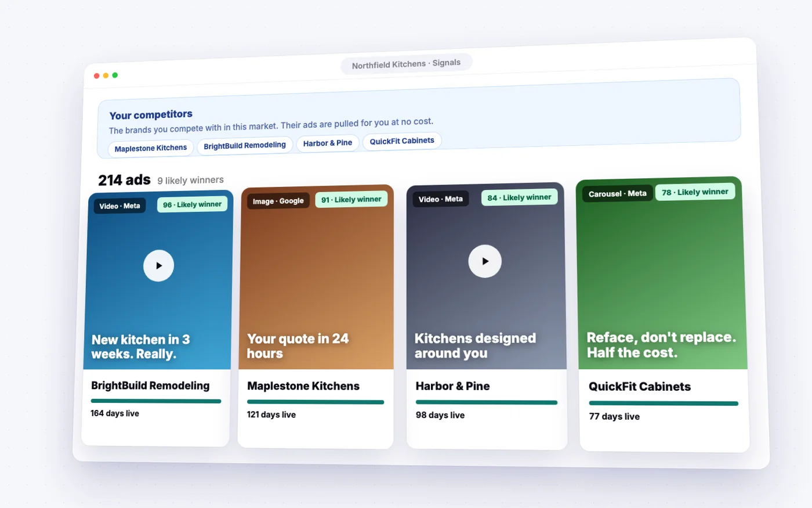
Task: Choose the QuickFit Cabinets competitor chip
Action: [x=402, y=140]
